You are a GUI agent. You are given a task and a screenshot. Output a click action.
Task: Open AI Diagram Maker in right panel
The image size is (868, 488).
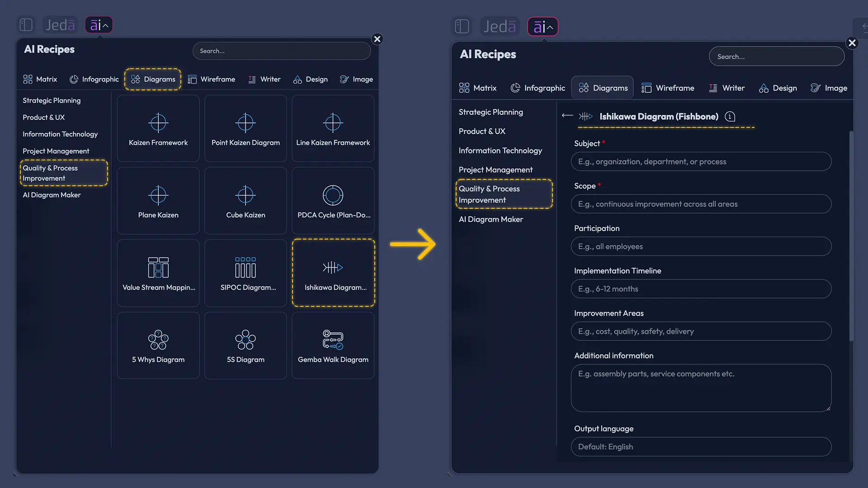491,219
